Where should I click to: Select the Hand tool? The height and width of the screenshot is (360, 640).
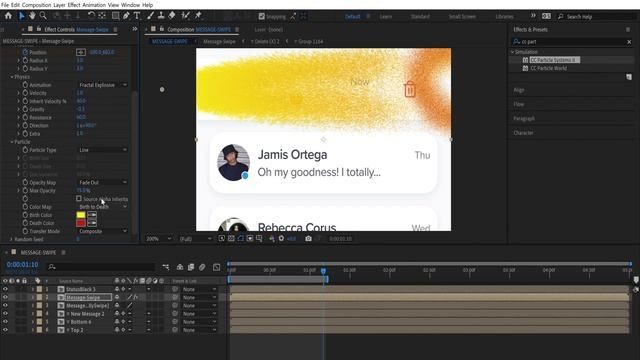click(x=32, y=16)
